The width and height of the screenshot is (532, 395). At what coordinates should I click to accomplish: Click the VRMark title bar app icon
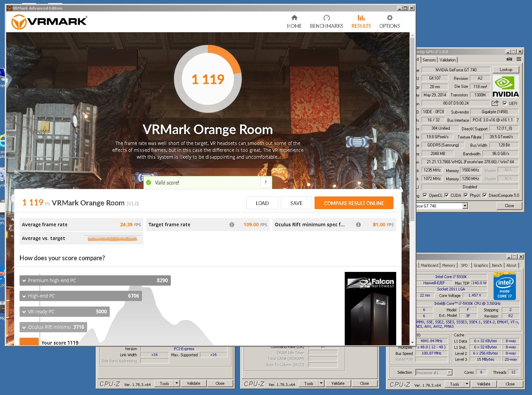click(9, 8)
